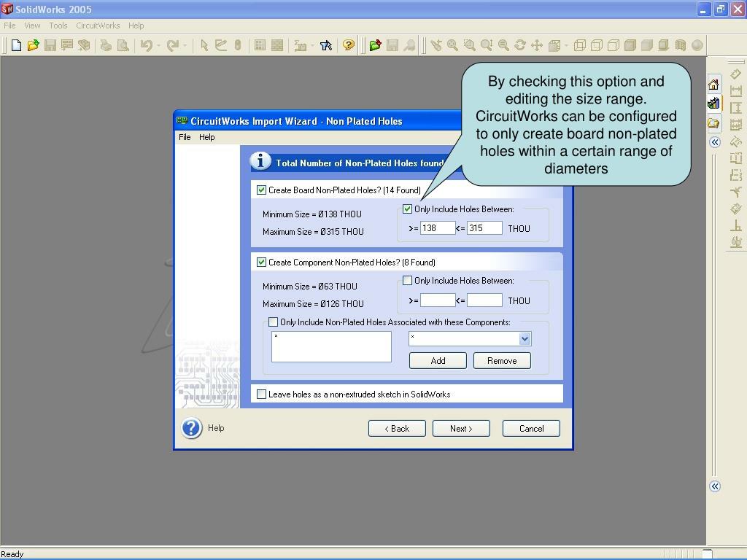Collapse task pane with upper double-chevron
The width and height of the screenshot is (747, 560).
715,142
